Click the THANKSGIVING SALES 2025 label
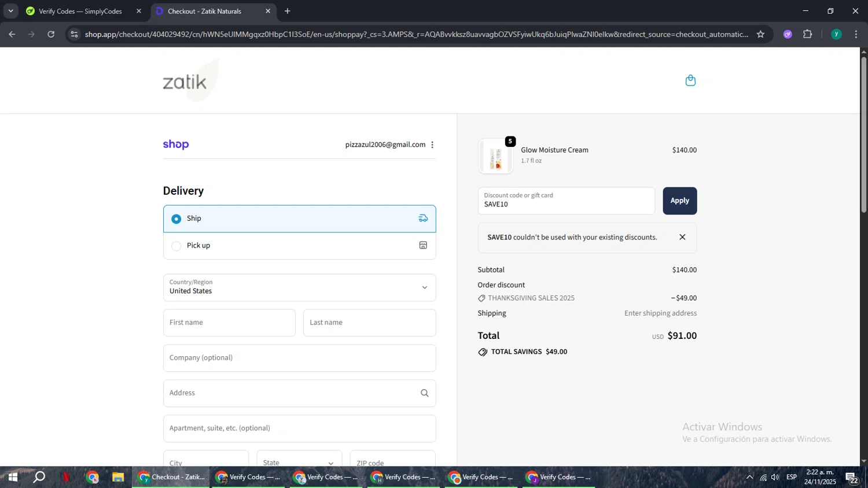Viewport: 868px width, 488px height. click(531, 298)
